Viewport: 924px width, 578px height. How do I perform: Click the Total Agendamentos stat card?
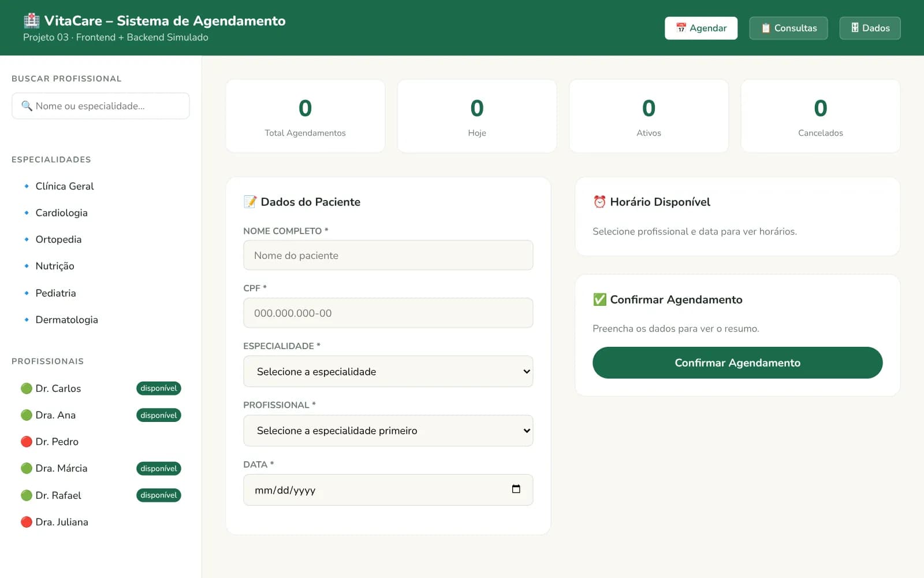[305, 116]
